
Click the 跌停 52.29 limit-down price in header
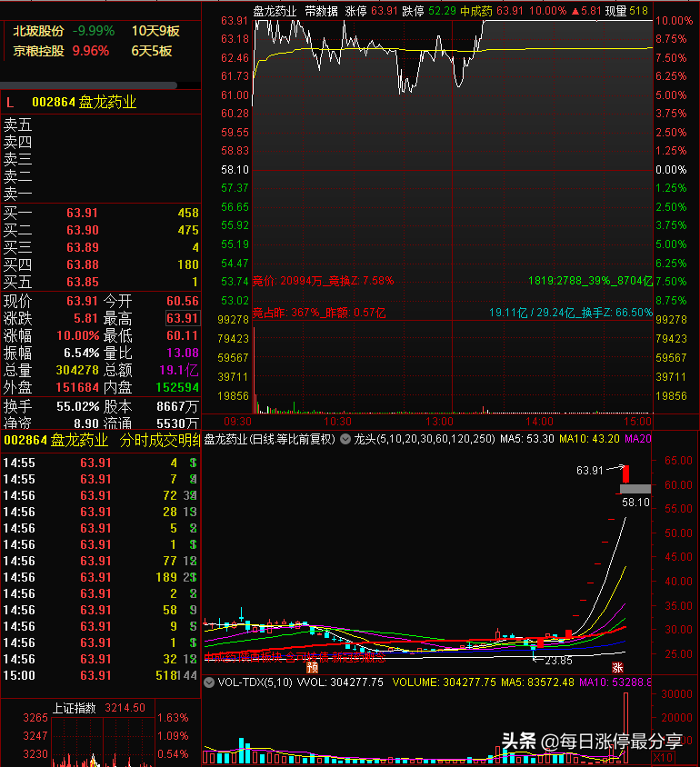pos(429,11)
